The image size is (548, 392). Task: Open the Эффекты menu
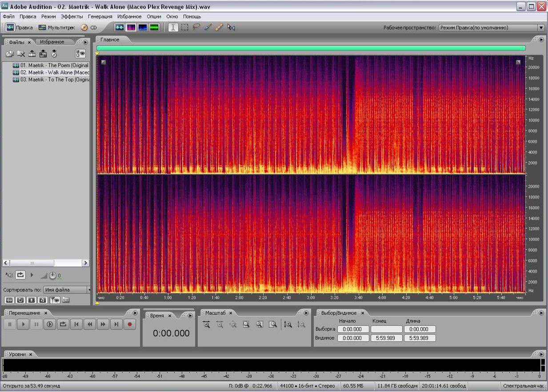72,16
